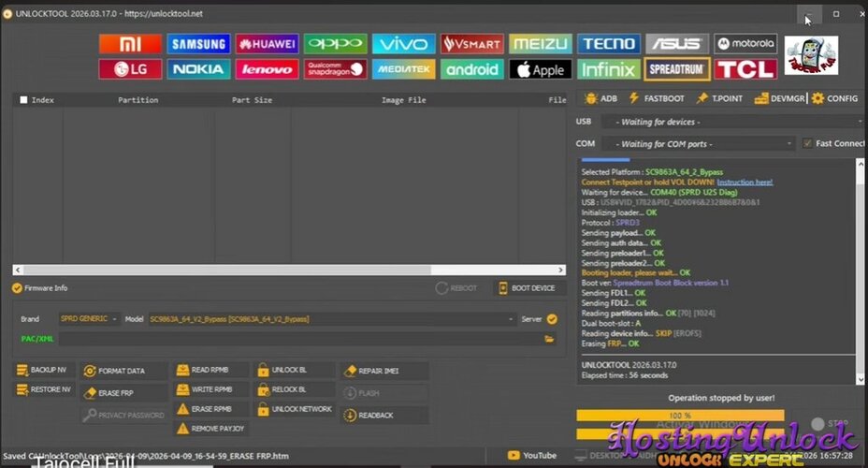Open the Vivo brand tile
Image resolution: width=868 pixels, height=468 pixels.
[x=403, y=44]
